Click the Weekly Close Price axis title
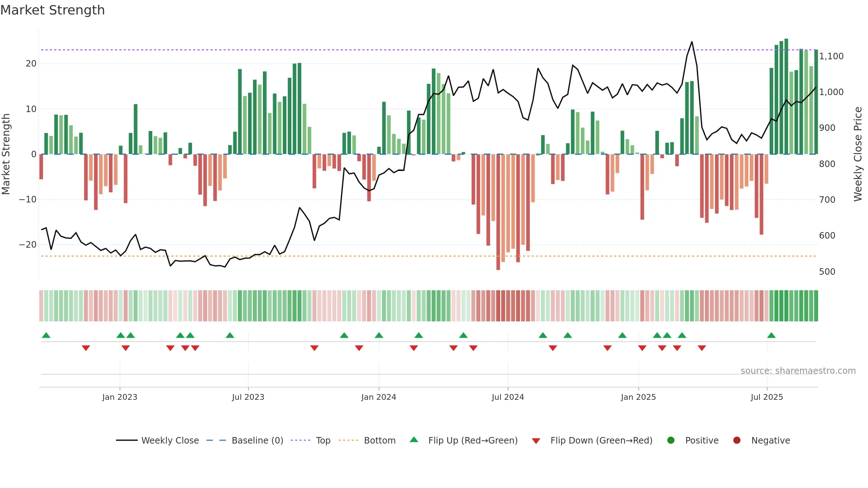Screen dimensions: 868x488 click(x=858, y=154)
